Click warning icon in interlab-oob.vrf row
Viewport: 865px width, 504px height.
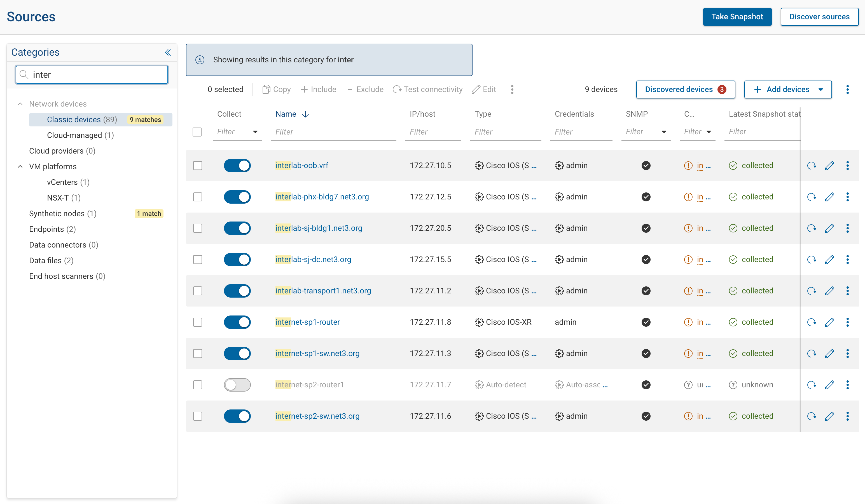point(688,166)
